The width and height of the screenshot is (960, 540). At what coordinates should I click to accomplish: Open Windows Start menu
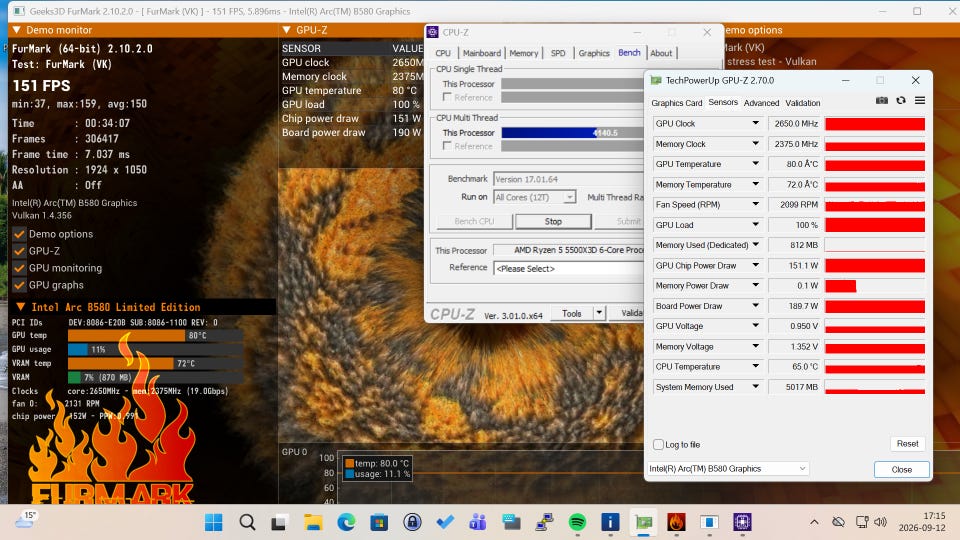[x=214, y=522]
